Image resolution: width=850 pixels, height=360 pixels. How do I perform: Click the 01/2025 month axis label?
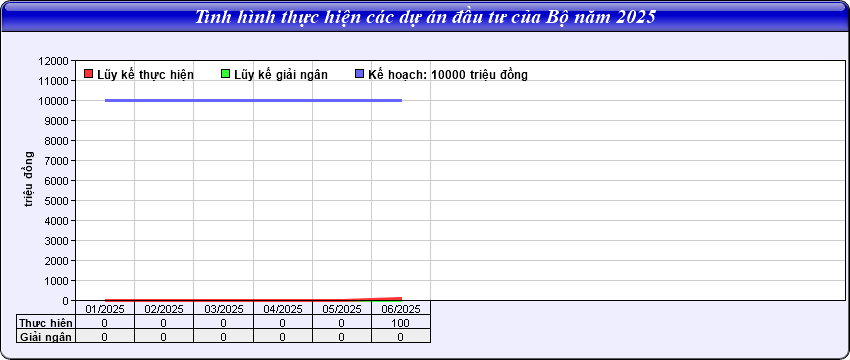tap(105, 309)
